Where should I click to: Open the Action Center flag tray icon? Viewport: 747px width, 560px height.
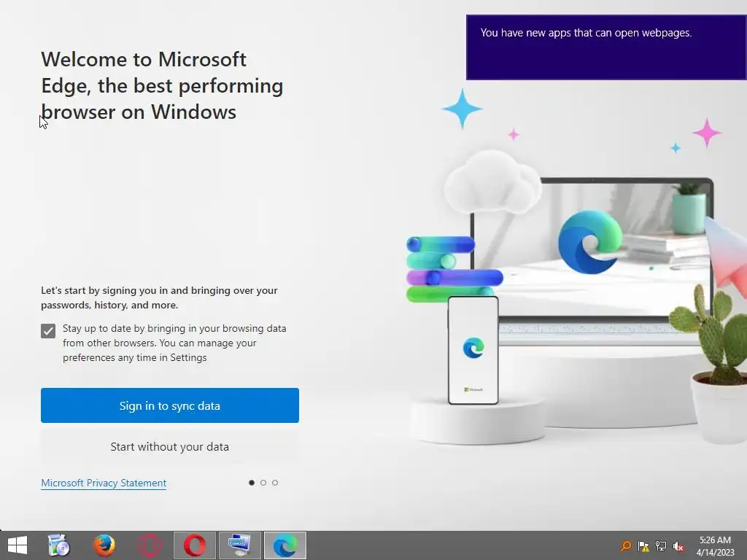[643, 545]
